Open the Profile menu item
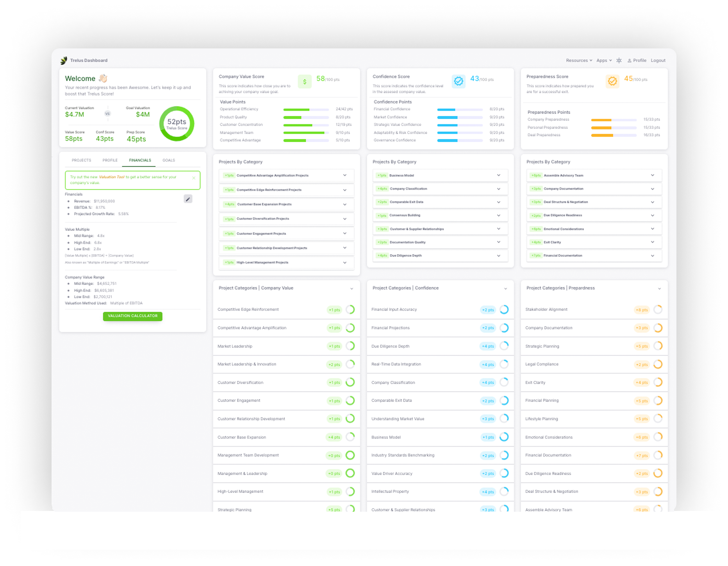This screenshot has width=728, height=566. 637,61
